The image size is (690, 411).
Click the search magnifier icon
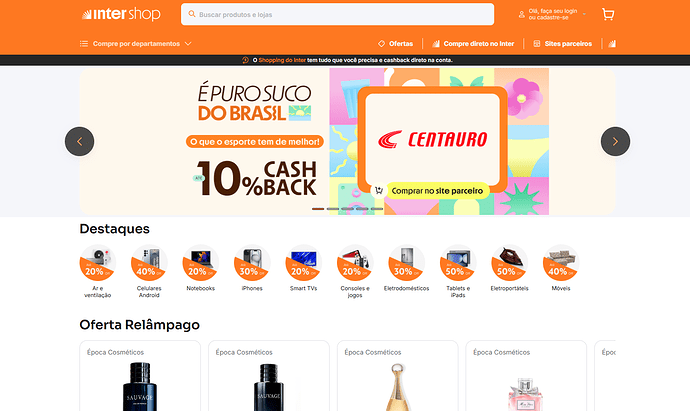coord(192,14)
